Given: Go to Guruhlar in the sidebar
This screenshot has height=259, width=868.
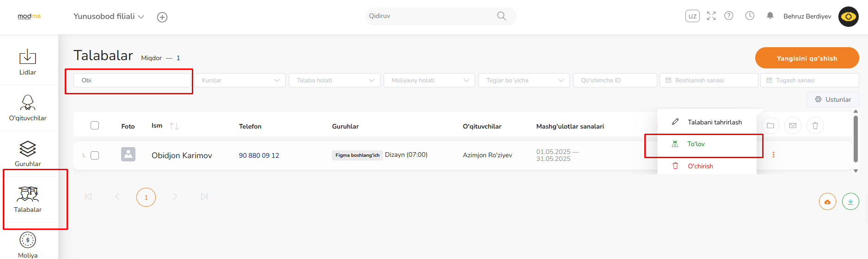Looking at the screenshot, I should pyautogui.click(x=28, y=154).
